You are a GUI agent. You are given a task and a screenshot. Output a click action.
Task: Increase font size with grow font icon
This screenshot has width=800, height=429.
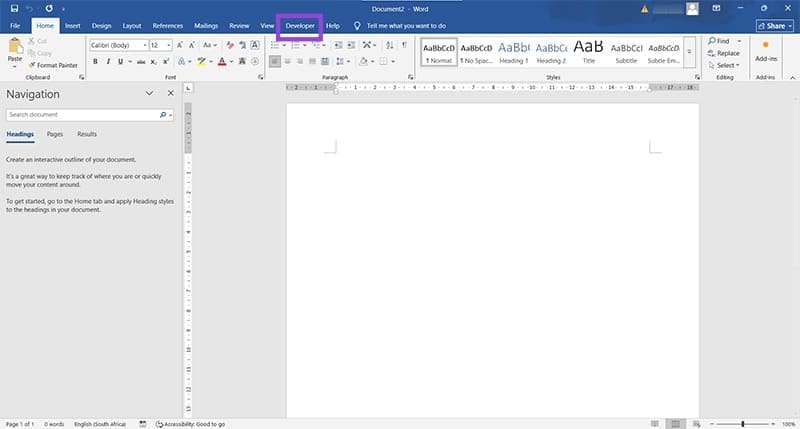[x=180, y=45]
